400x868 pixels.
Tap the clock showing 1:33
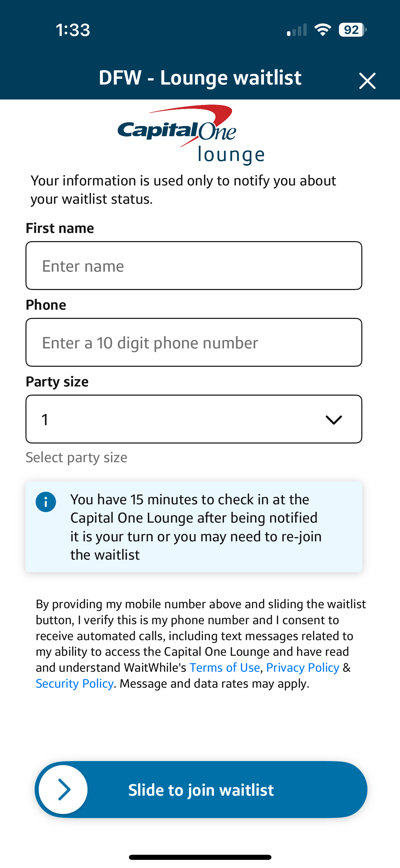tap(72, 30)
